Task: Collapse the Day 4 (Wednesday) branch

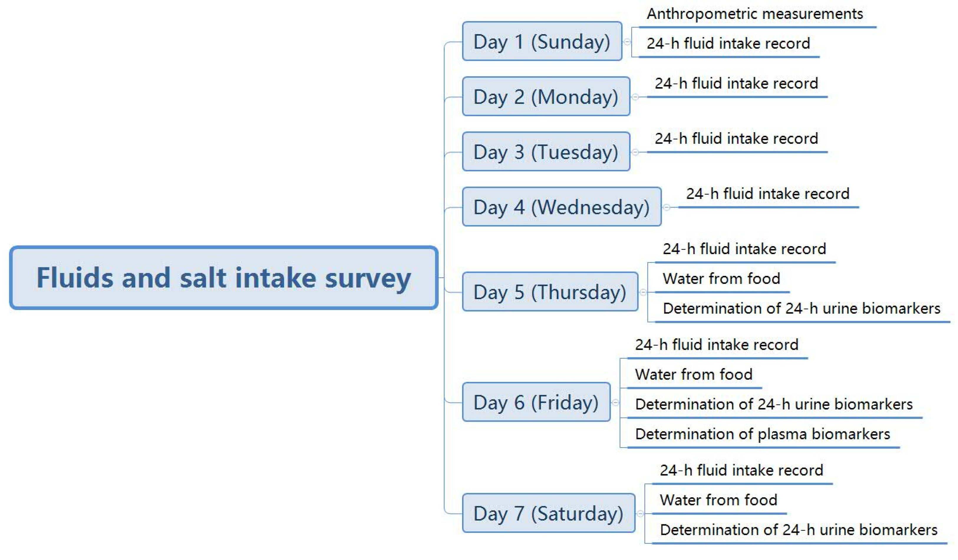Action: click(x=667, y=208)
